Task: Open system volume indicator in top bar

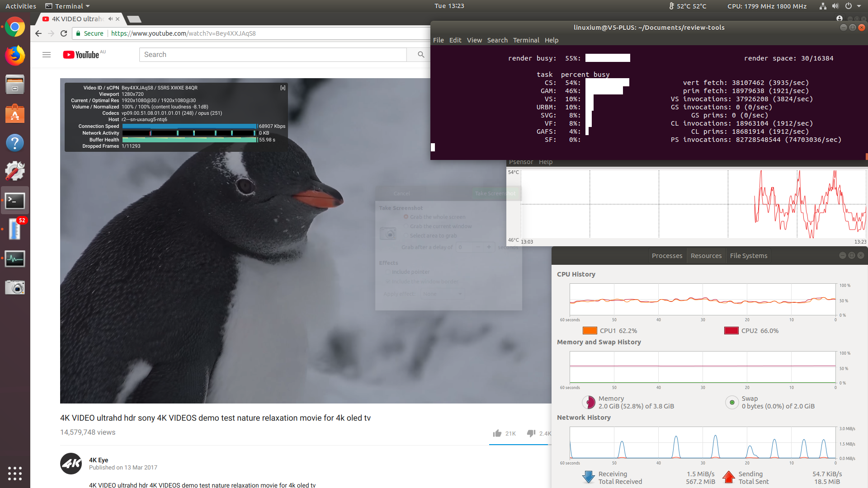Action: (835, 6)
